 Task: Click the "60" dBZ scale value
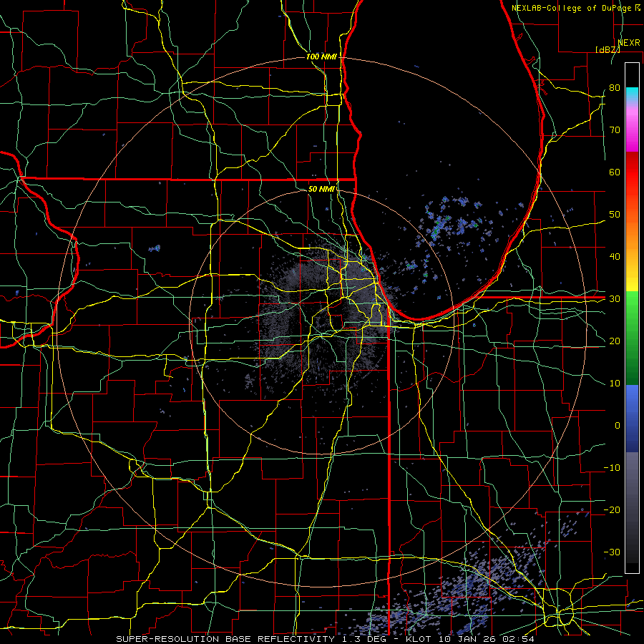[615, 172]
